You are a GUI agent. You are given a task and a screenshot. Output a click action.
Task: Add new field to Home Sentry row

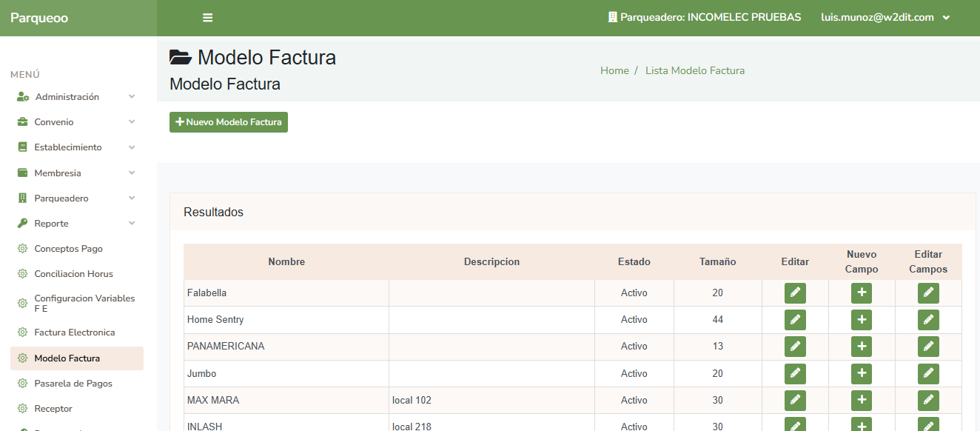[x=861, y=320]
